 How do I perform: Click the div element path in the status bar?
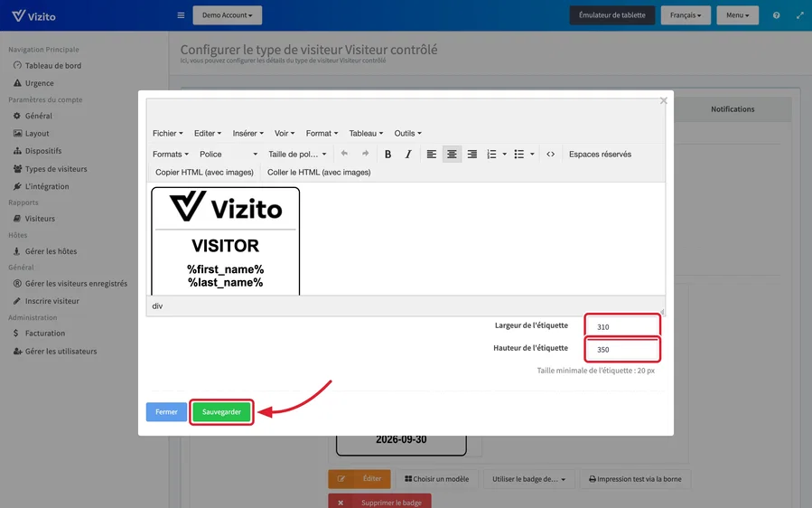157,306
